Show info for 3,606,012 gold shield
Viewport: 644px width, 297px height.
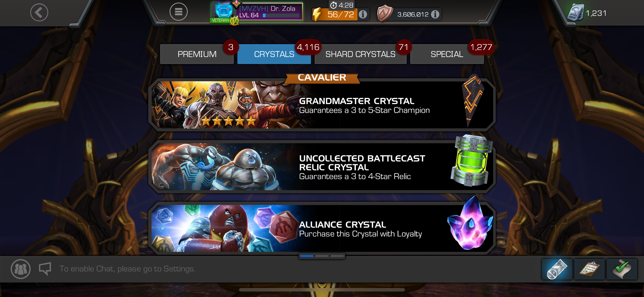[x=435, y=15]
